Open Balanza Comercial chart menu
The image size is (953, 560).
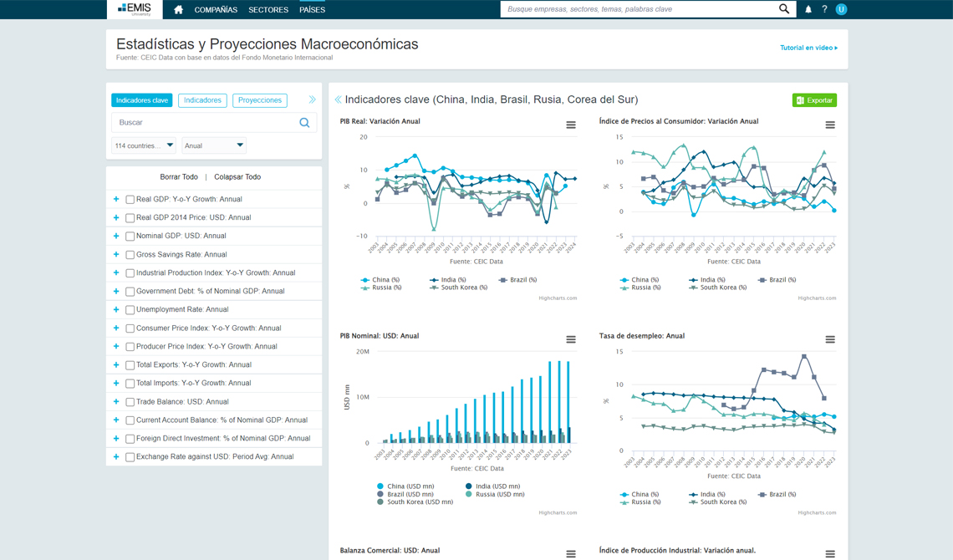coord(571,554)
